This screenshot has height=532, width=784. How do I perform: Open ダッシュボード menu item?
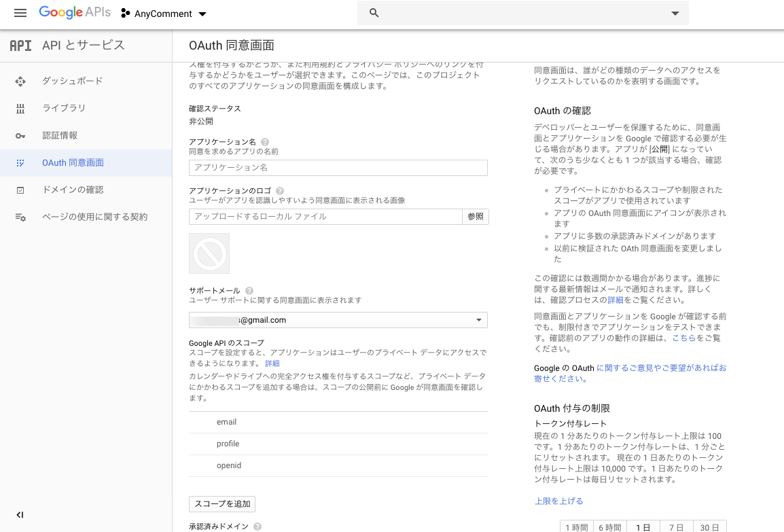[73, 81]
